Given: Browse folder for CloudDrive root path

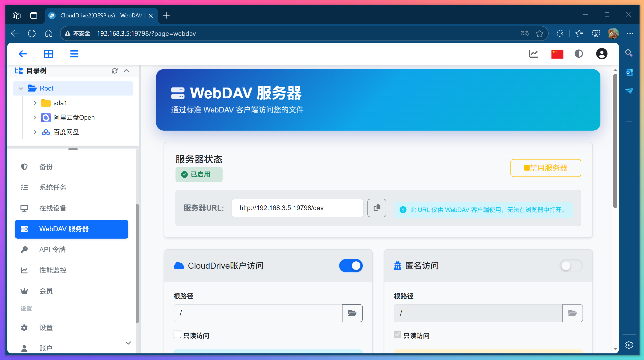Looking at the screenshot, I should pyautogui.click(x=352, y=313).
